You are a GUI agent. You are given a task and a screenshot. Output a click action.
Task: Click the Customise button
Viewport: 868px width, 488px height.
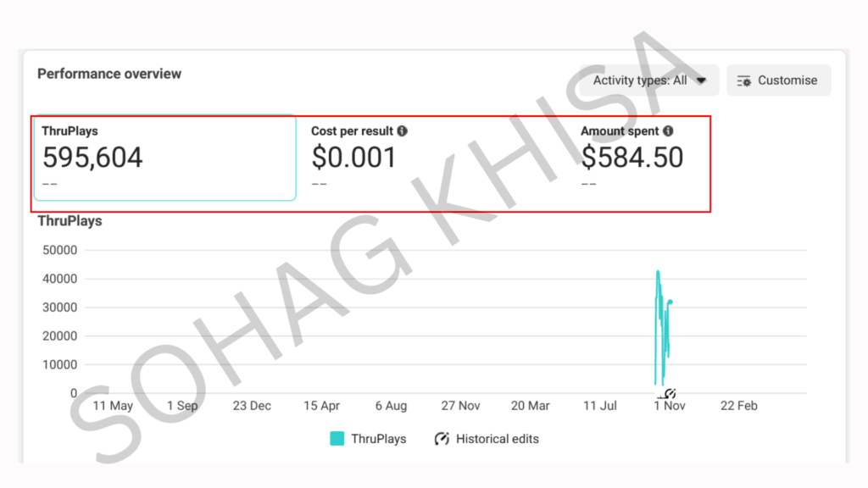click(778, 80)
